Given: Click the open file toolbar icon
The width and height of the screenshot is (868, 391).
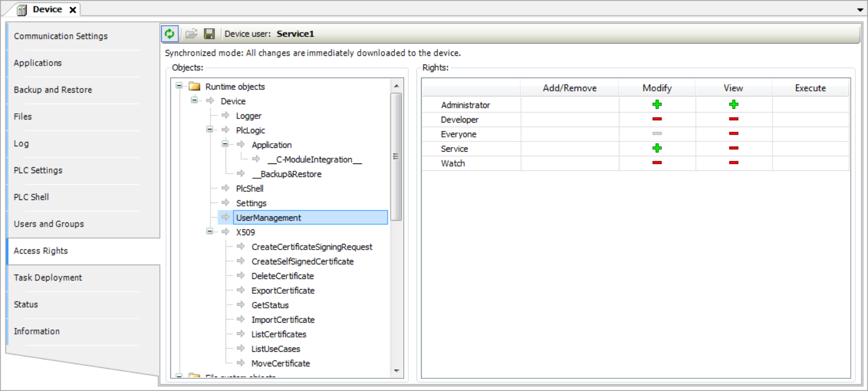Looking at the screenshot, I should 191,33.
